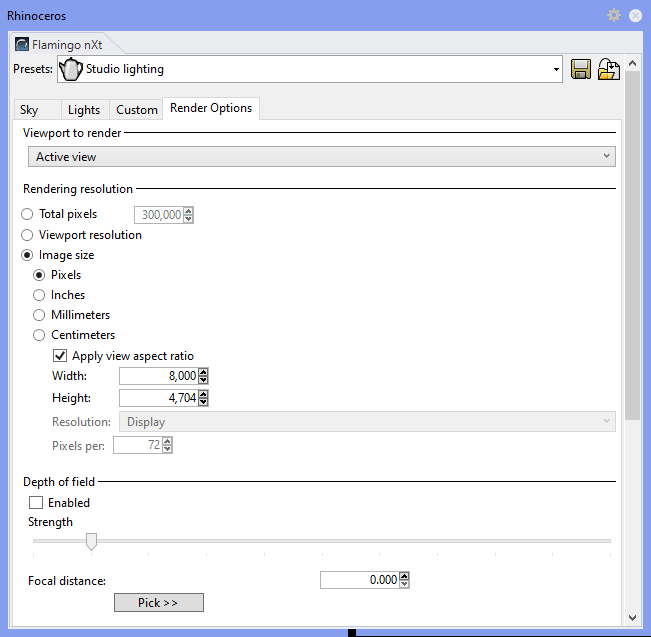Open the Active view viewport dropdown
The width and height of the screenshot is (651, 637).
[320, 157]
